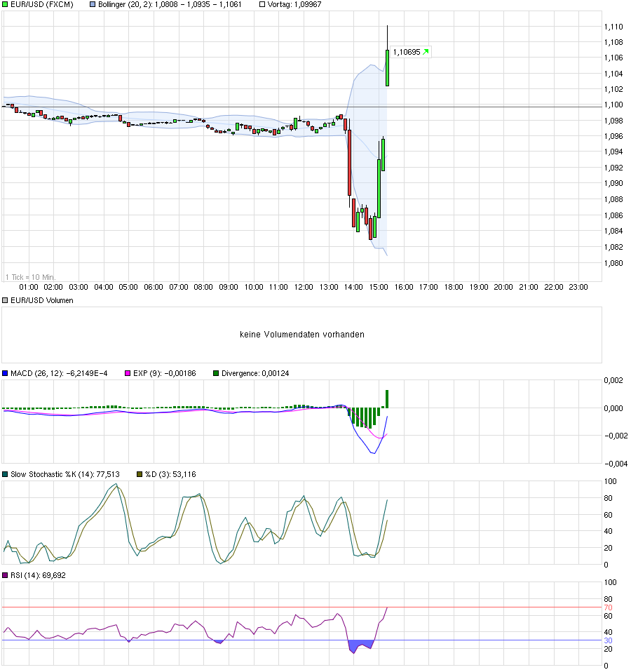Click the red 70 level label on RSI scale

click(609, 609)
